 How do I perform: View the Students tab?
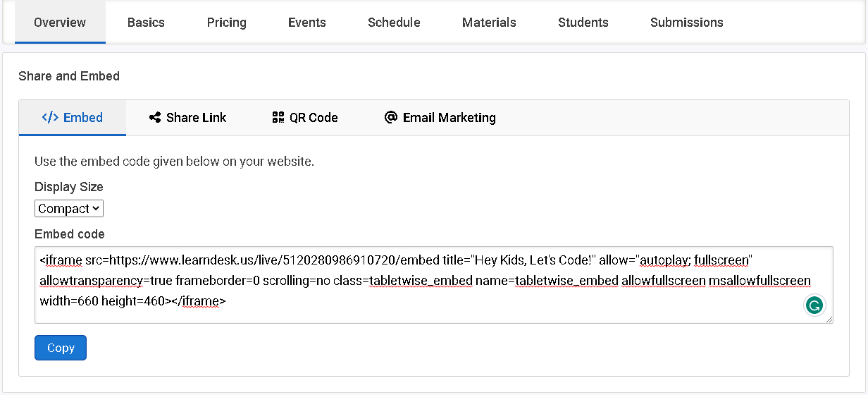tap(583, 23)
